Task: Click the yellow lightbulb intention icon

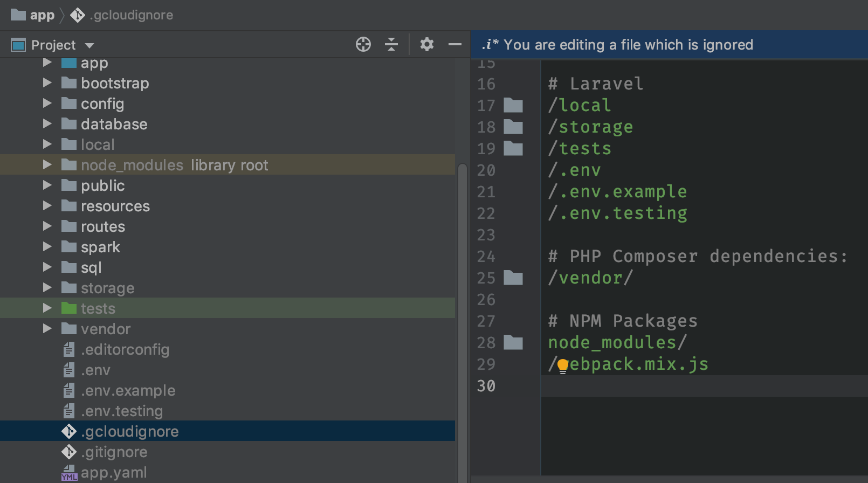Action: [563, 366]
